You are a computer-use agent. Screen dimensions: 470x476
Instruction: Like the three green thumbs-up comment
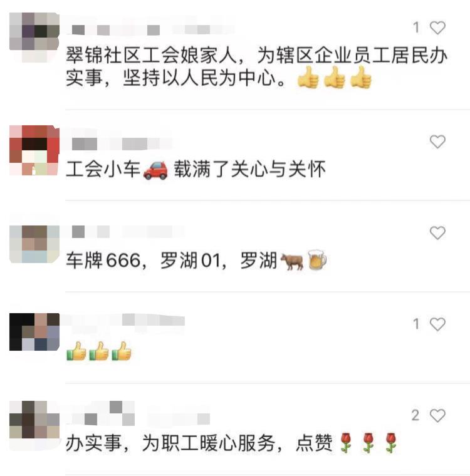click(x=437, y=324)
